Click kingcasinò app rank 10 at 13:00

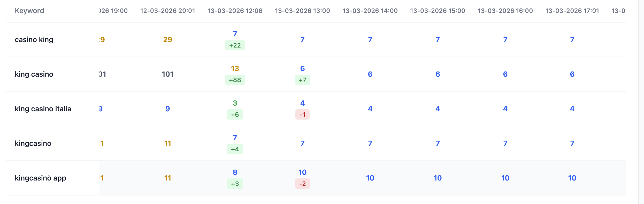click(x=302, y=172)
